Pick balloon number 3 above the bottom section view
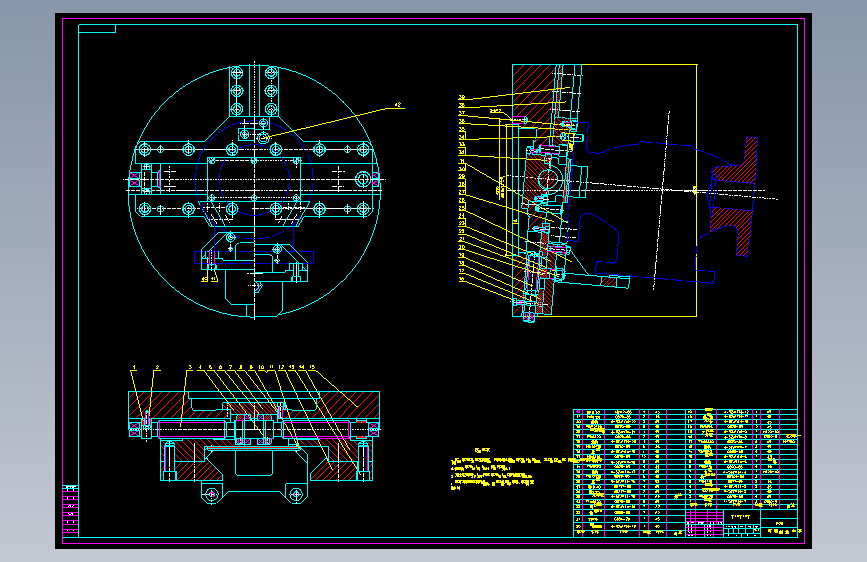867x562 pixels. coord(190,367)
